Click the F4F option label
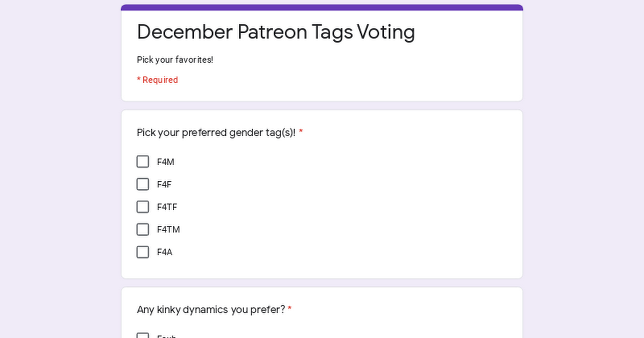 (164, 185)
